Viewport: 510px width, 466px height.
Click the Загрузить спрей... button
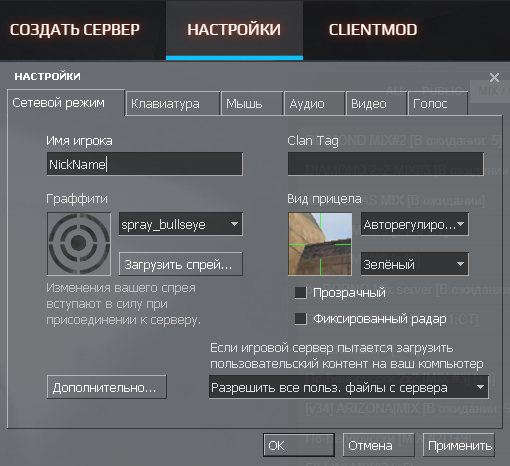[181, 264]
